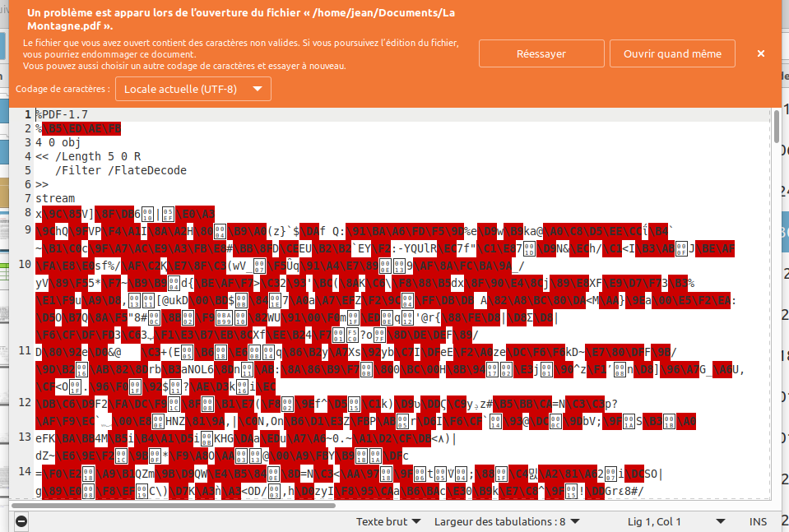The height and width of the screenshot is (532, 789).
Task: Click the Réessayer button
Action: pos(541,53)
